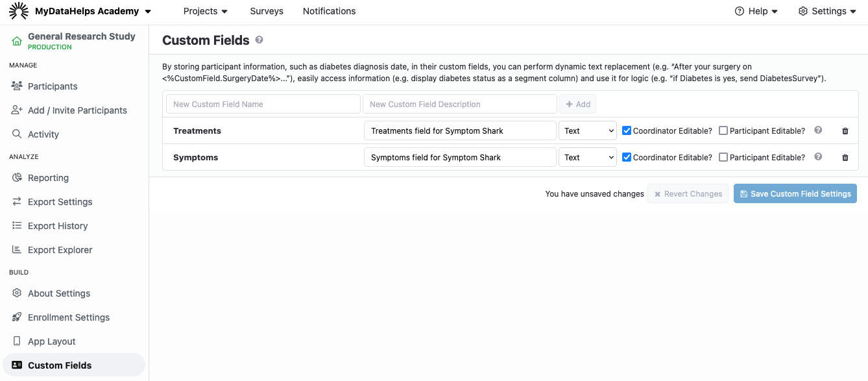Image resolution: width=868 pixels, height=381 pixels.
Task: Open the Treatments field type dropdown
Action: click(x=587, y=131)
